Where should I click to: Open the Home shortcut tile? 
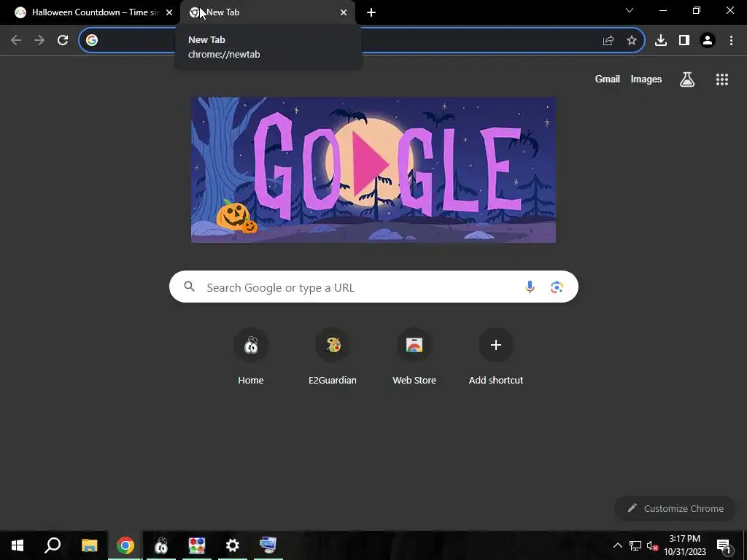pos(251,356)
